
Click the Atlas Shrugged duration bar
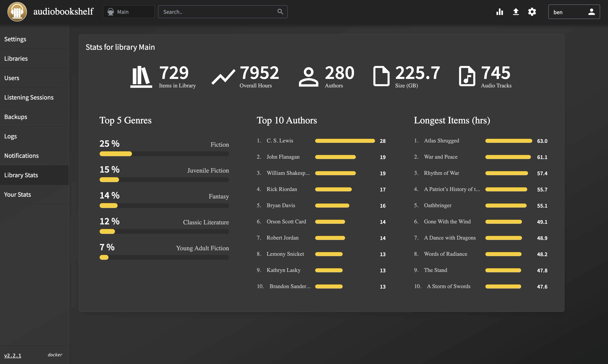509,141
